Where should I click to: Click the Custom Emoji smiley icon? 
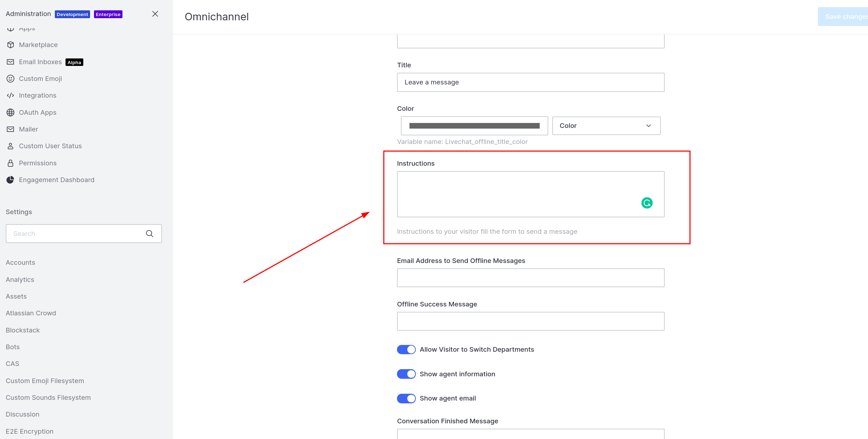pos(11,79)
